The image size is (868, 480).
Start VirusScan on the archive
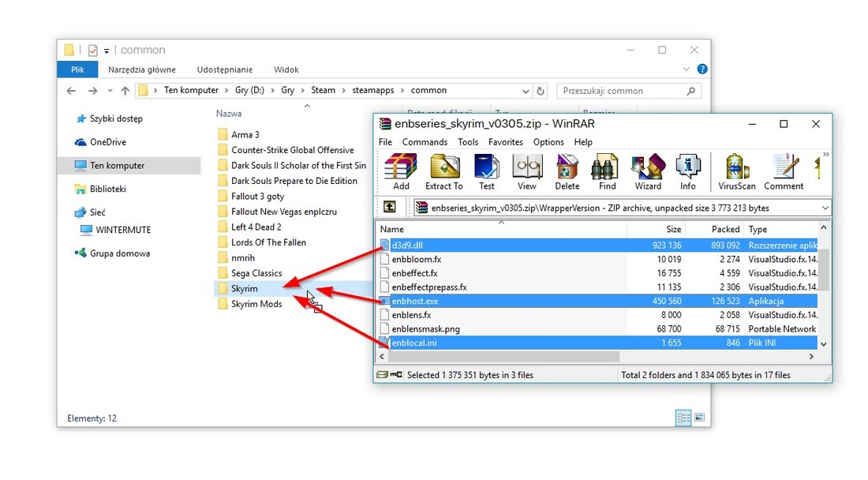pyautogui.click(x=737, y=171)
